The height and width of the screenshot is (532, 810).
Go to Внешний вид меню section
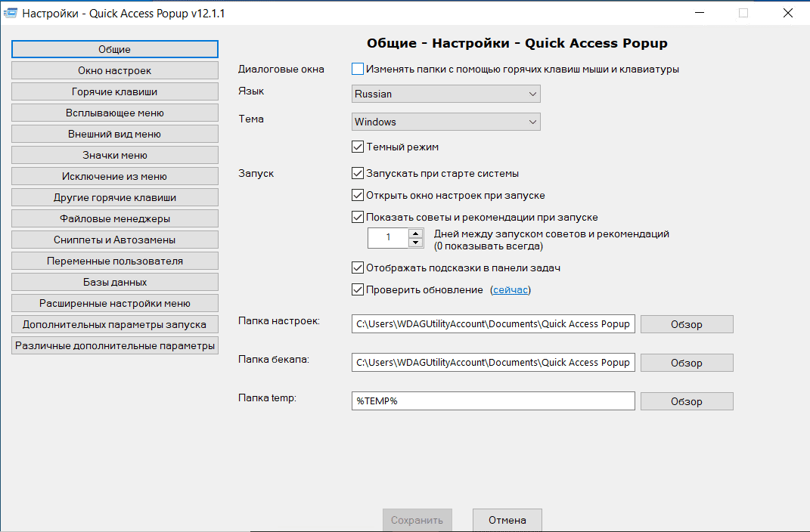[115, 134]
